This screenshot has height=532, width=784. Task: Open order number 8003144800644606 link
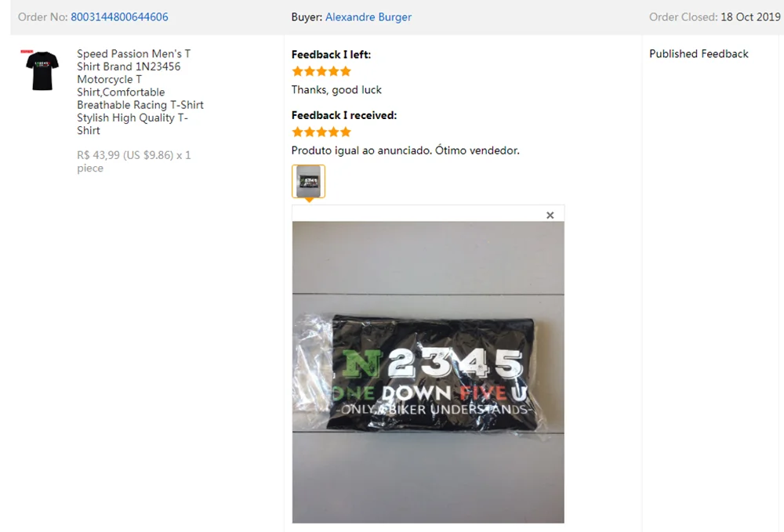pyautogui.click(x=119, y=17)
